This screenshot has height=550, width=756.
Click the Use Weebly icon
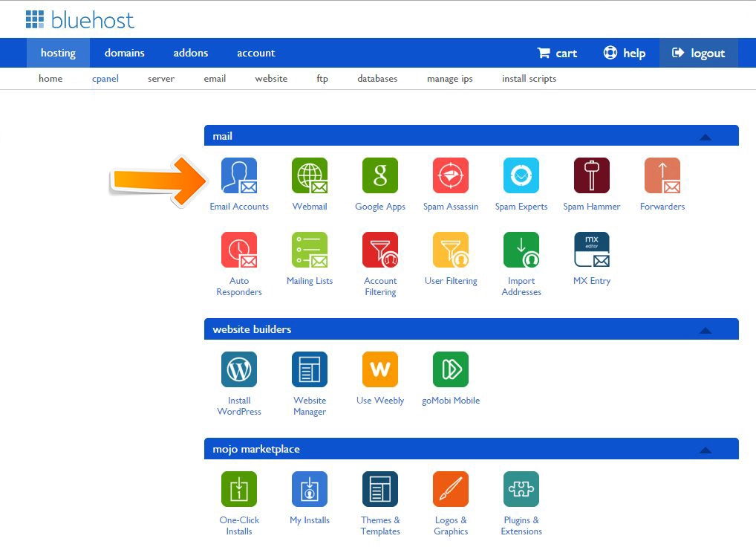click(x=380, y=369)
